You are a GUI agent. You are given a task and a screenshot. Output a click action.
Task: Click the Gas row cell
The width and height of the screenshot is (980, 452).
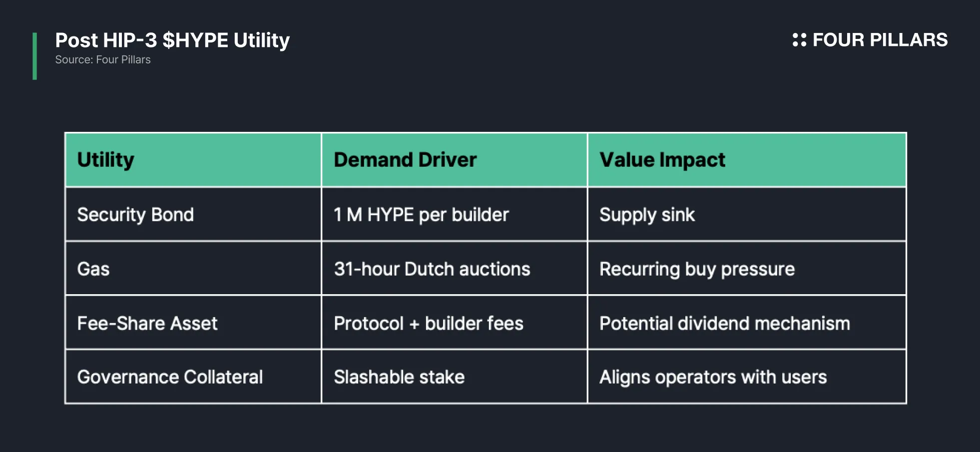(193, 269)
